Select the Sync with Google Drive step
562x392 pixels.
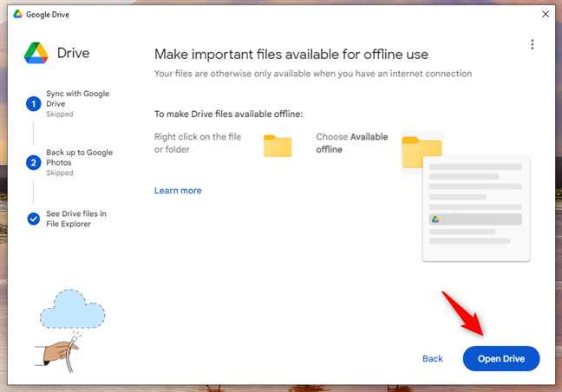click(77, 99)
